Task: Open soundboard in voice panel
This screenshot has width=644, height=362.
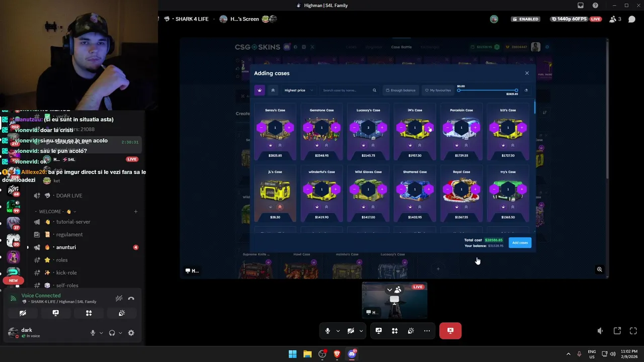Action: [x=122, y=313]
